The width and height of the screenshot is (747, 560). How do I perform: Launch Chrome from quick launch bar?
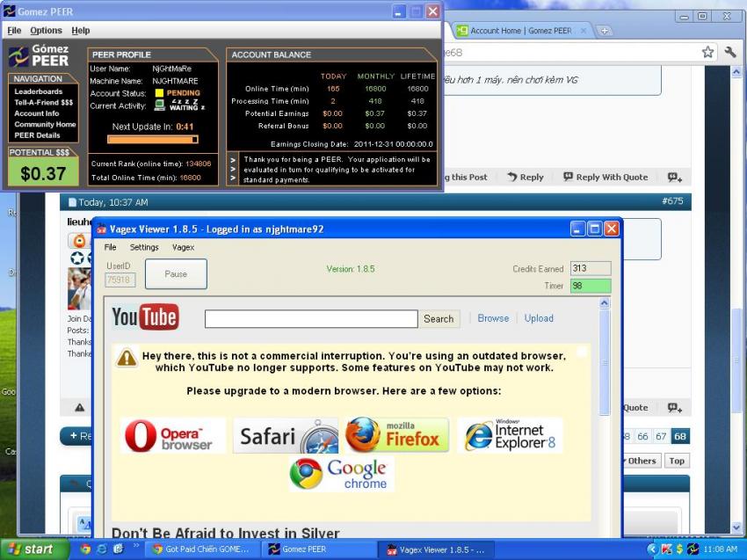pos(85,549)
